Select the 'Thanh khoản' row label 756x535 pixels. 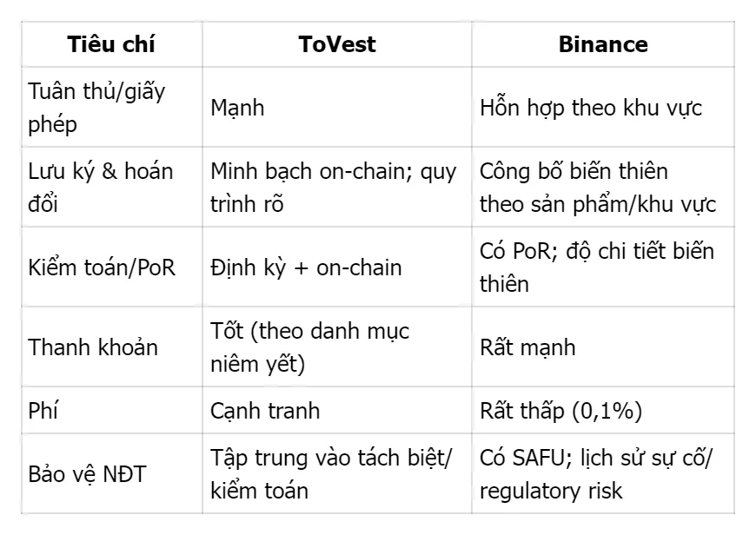pos(93,347)
